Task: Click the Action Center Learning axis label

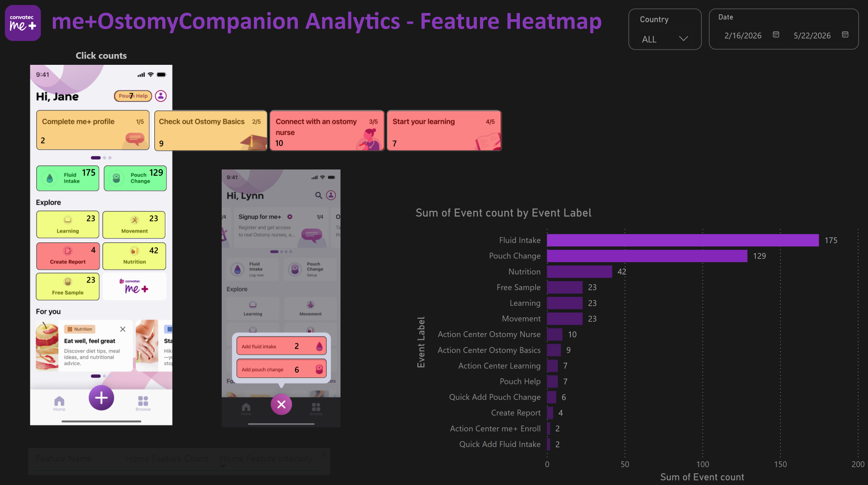Action: [499, 366]
